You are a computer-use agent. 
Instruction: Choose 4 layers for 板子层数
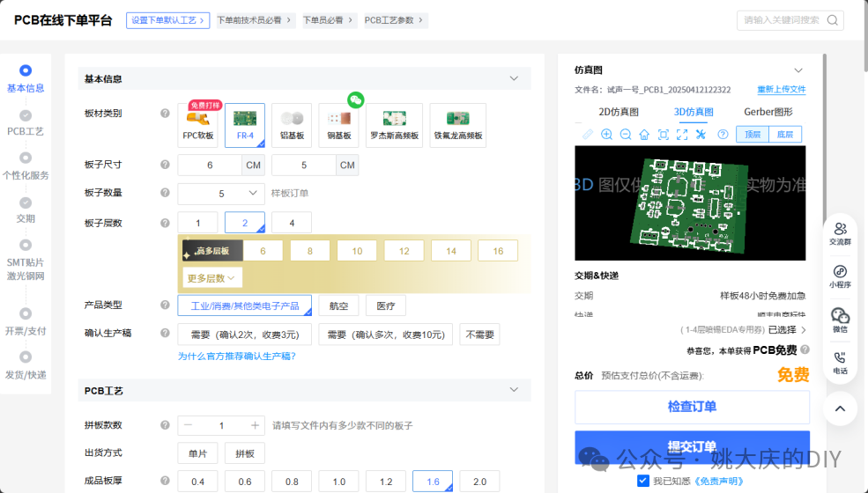(292, 223)
